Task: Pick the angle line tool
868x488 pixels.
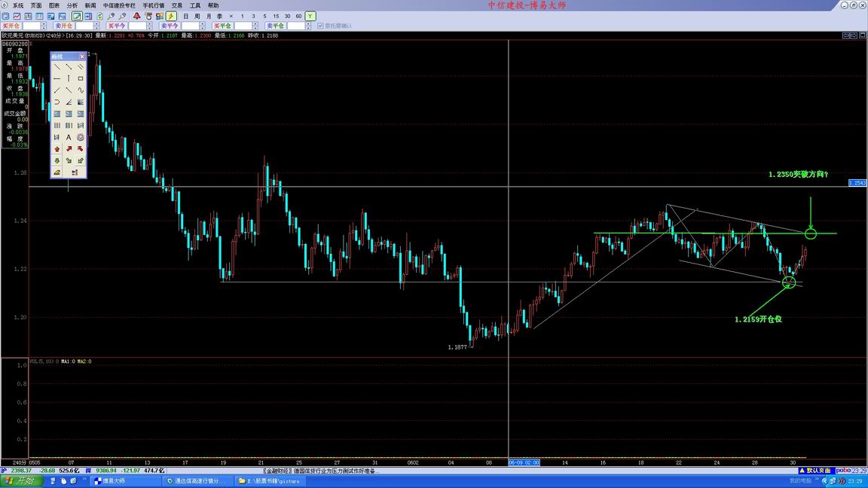Action: click(69, 102)
